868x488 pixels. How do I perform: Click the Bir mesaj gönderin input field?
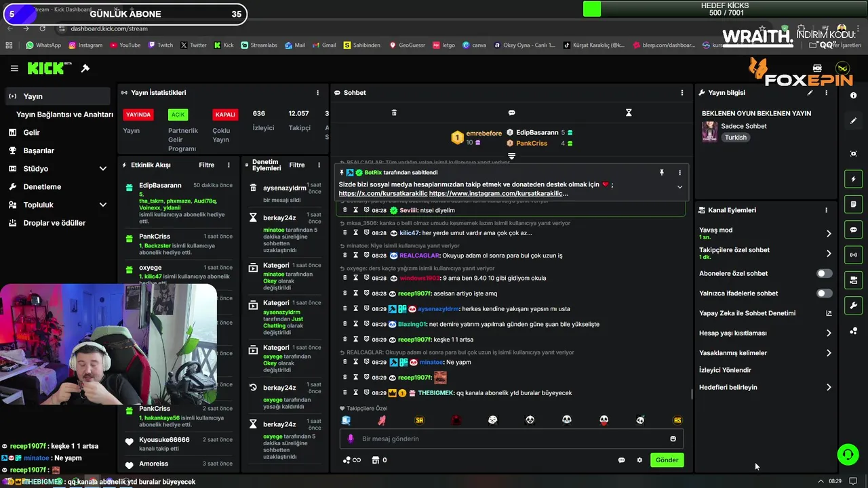511,439
